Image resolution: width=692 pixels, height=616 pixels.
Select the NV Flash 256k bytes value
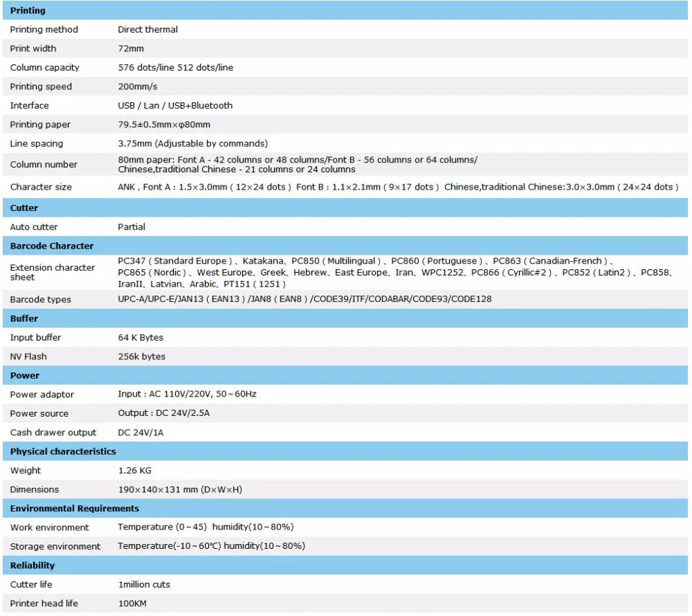(141, 356)
